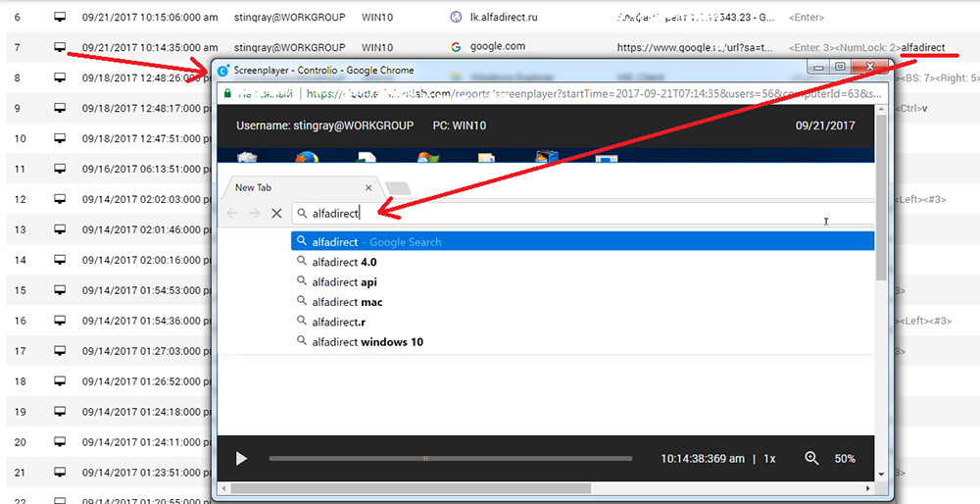The width and height of the screenshot is (980, 504).
Task: Select 'alfadirect 4.0' suggestion
Action: pyautogui.click(x=344, y=263)
